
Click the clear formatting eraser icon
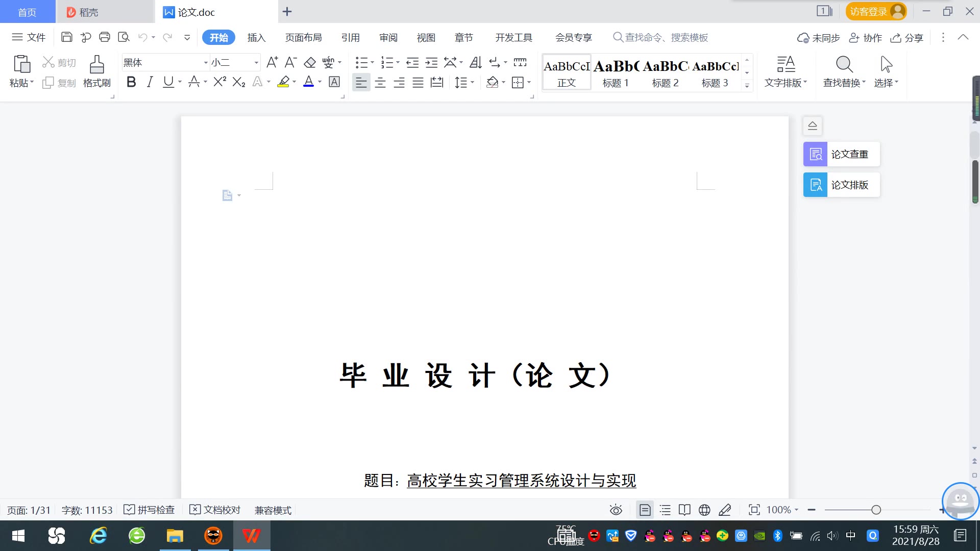310,63
